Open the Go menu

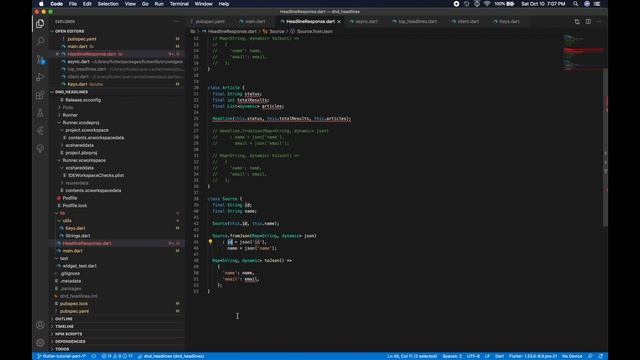(145, 4)
